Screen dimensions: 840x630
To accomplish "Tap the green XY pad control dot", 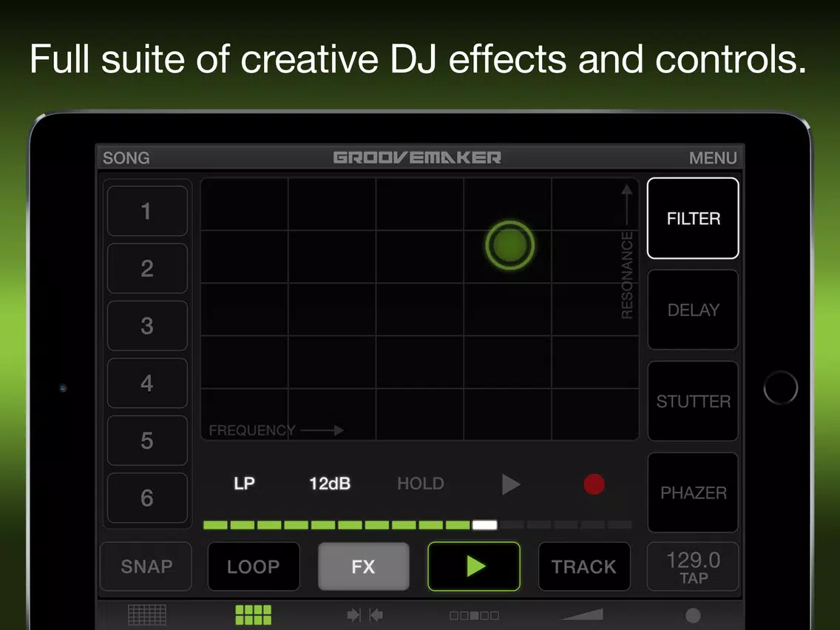I will coord(510,245).
